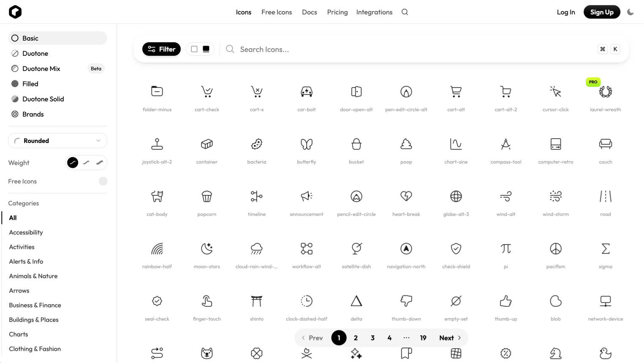Choose the boldest stroke weight

click(x=100, y=163)
